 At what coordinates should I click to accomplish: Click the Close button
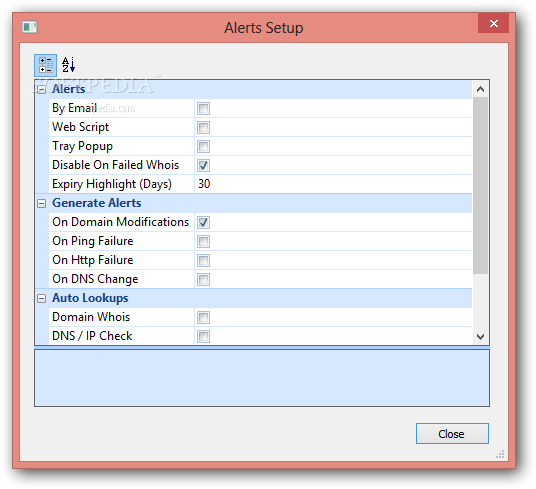pyautogui.click(x=452, y=434)
